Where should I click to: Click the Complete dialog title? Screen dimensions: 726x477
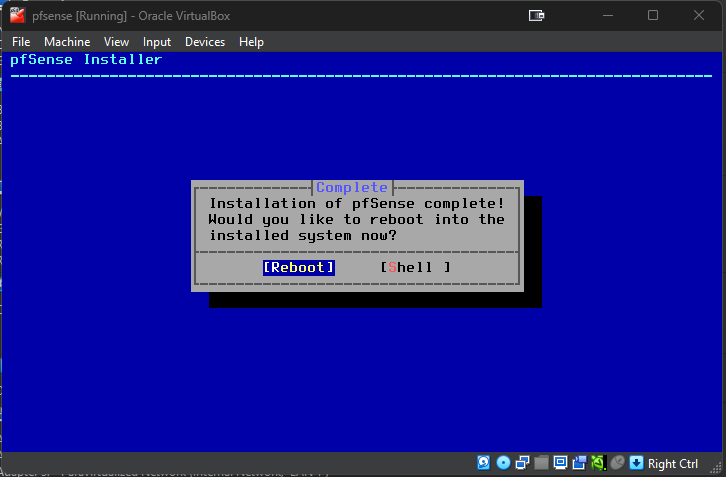pos(352,187)
